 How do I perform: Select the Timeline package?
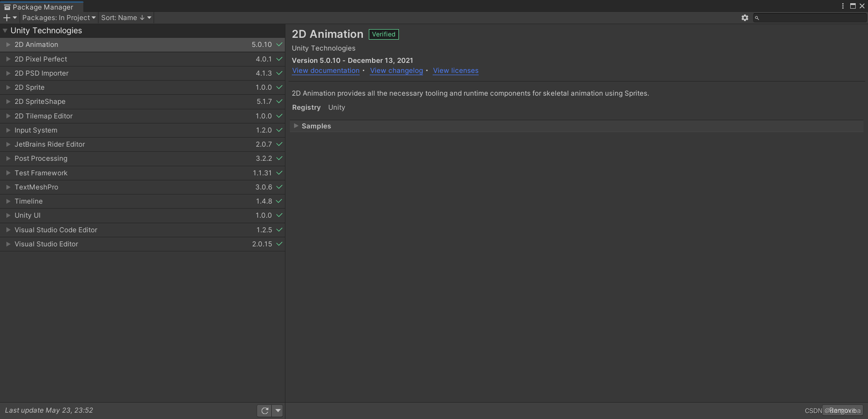(x=142, y=201)
